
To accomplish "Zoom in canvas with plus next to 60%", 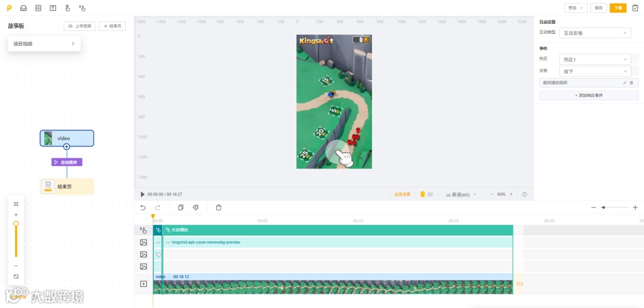I will pos(512,194).
